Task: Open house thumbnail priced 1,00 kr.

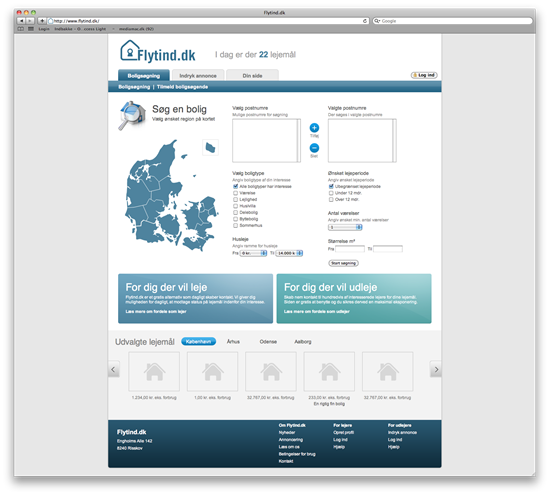Action: [213, 371]
